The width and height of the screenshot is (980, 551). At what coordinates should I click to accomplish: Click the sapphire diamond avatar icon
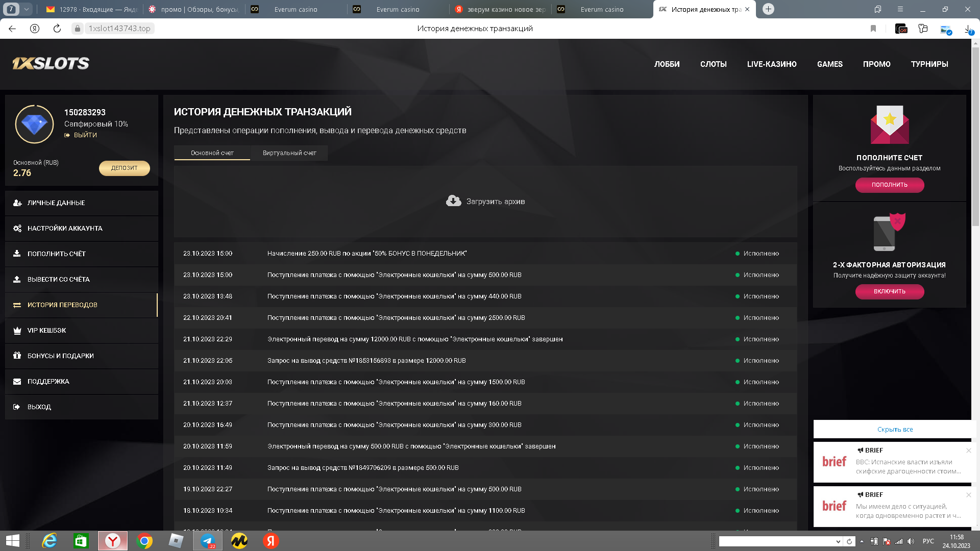click(x=34, y=124)
